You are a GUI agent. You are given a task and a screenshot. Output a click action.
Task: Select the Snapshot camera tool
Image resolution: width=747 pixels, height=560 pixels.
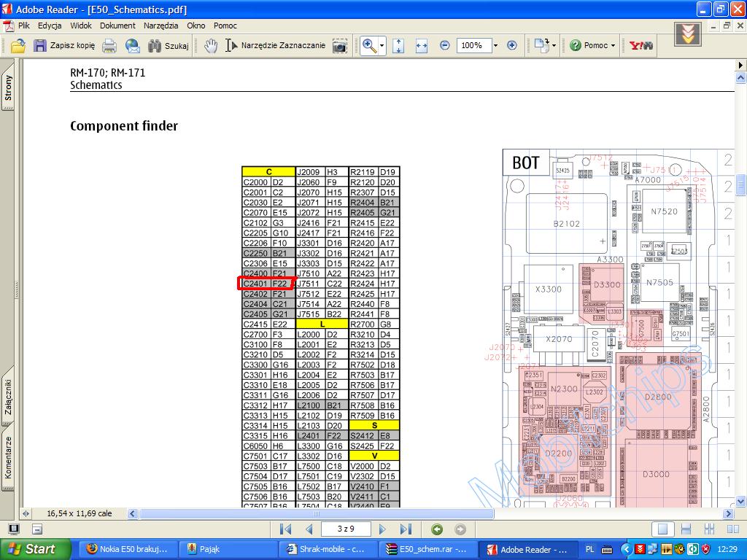[x=340, y=46]
